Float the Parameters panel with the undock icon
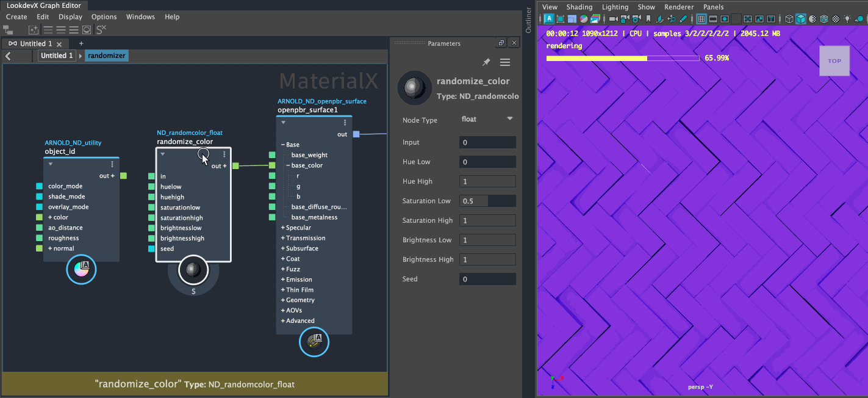The image size is (868, 398). 501,43
